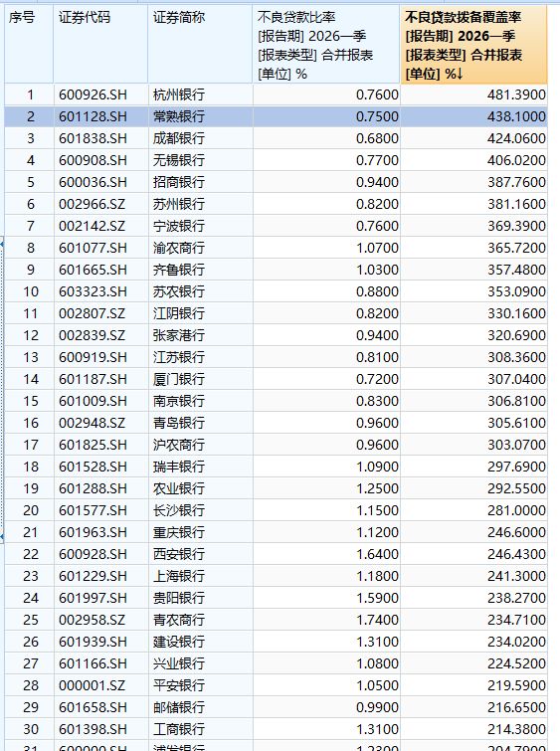The width and height of the screenshot is (560, 751).
Task: Click stock code 002966.SZ
Action: [x=92, y=204]
